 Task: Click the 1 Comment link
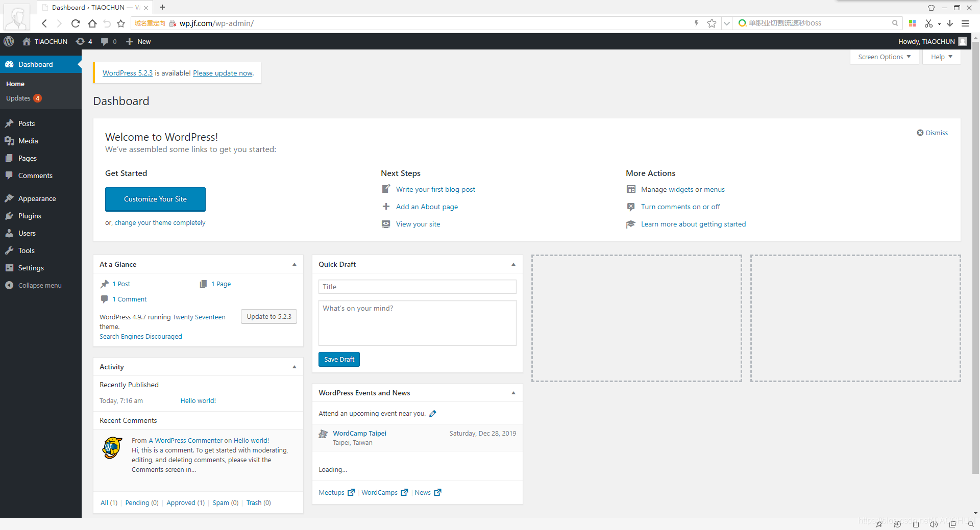[x=130, y=299]
